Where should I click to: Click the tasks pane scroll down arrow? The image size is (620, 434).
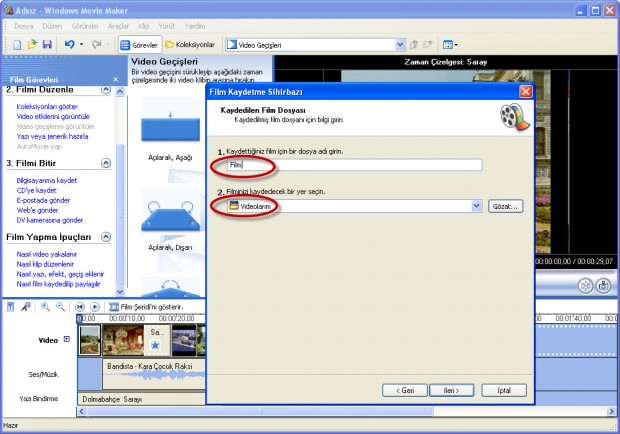click(x=120, y=292)
